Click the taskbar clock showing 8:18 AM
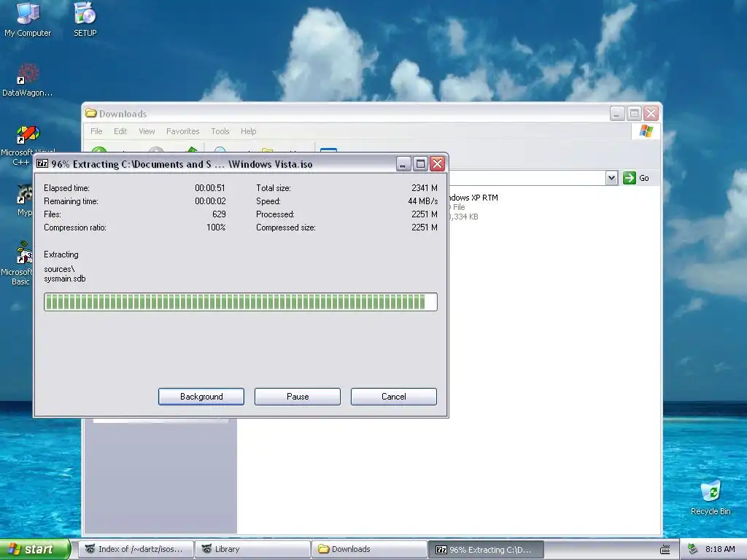 720,549
